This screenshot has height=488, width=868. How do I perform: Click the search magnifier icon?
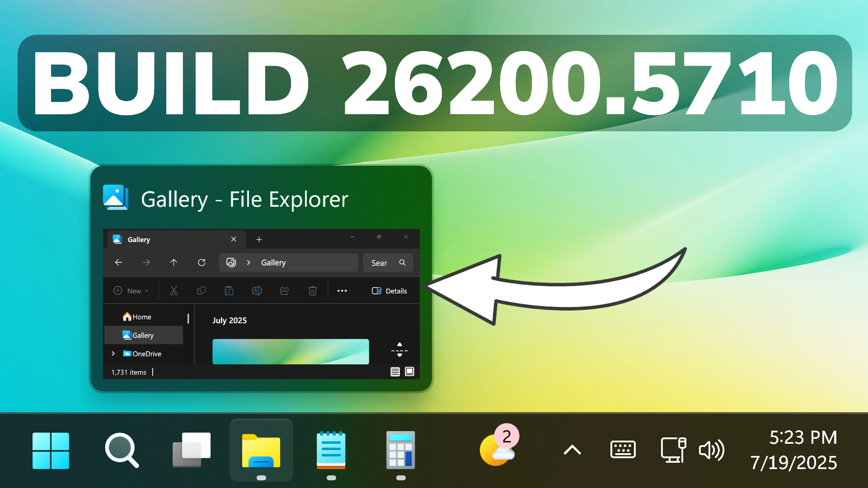[x=402, y=262]
